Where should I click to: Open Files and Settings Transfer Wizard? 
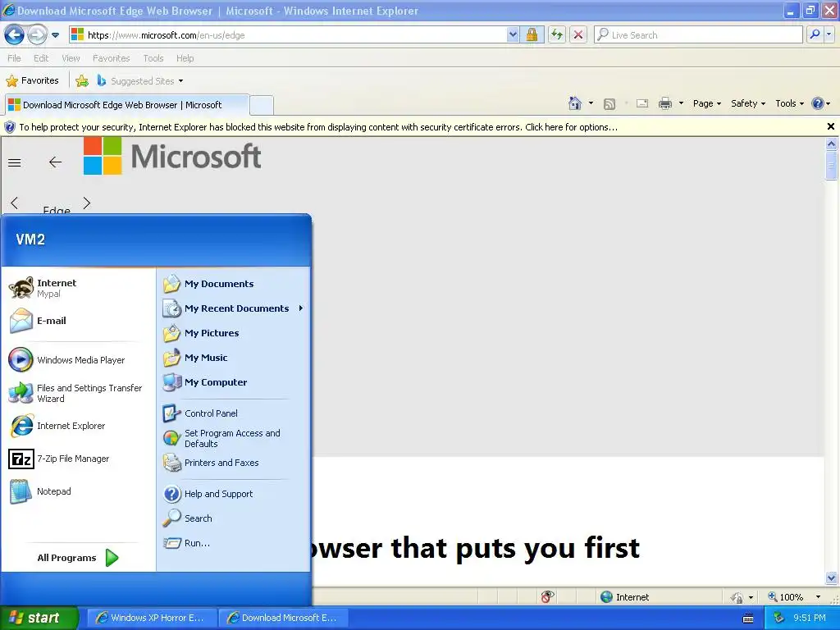79,393
